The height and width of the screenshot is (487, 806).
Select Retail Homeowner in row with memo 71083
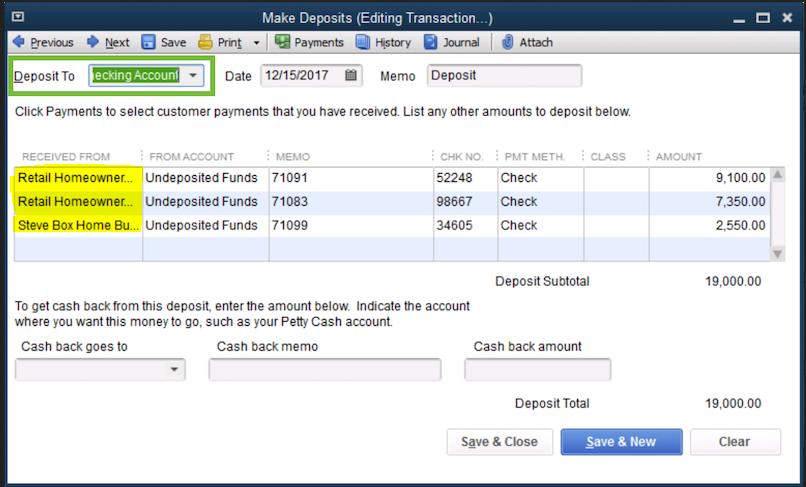(78, 202)
